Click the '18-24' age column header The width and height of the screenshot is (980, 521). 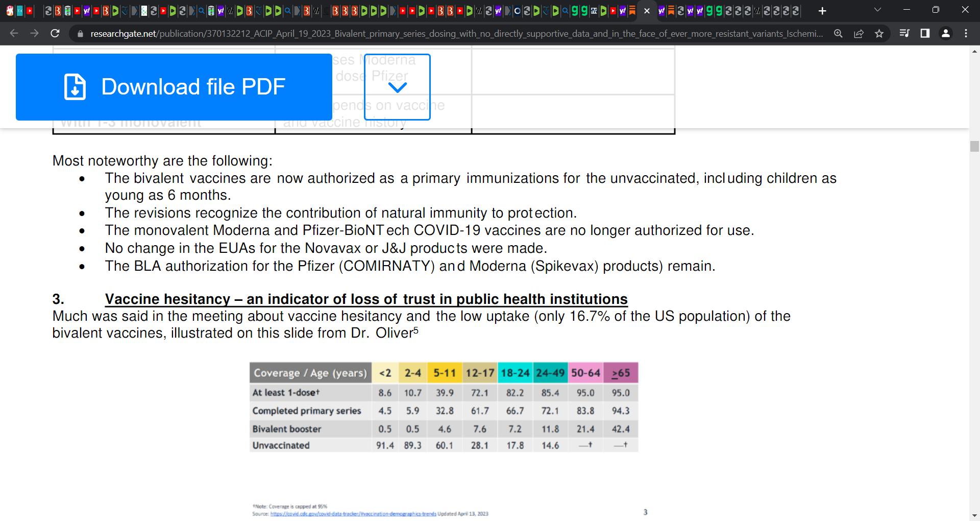(515, 373)
